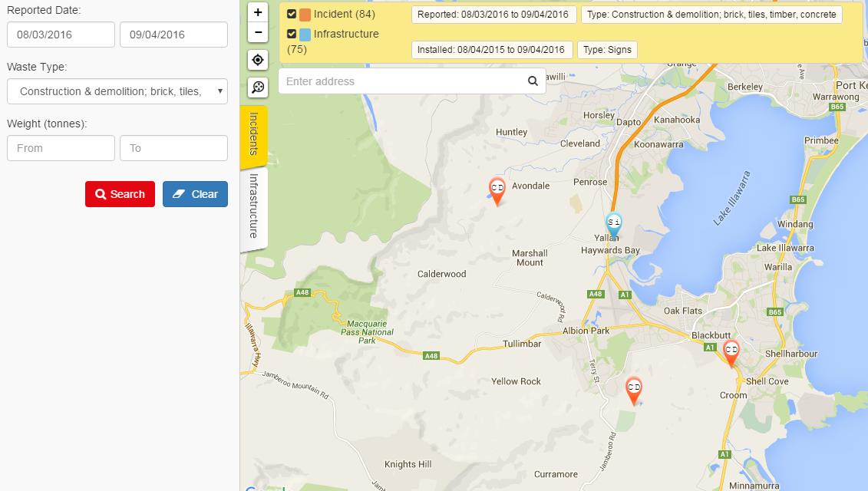Select the CD incident marker near Blackbutt
868x491 pixels.
(x=731, y=353)
